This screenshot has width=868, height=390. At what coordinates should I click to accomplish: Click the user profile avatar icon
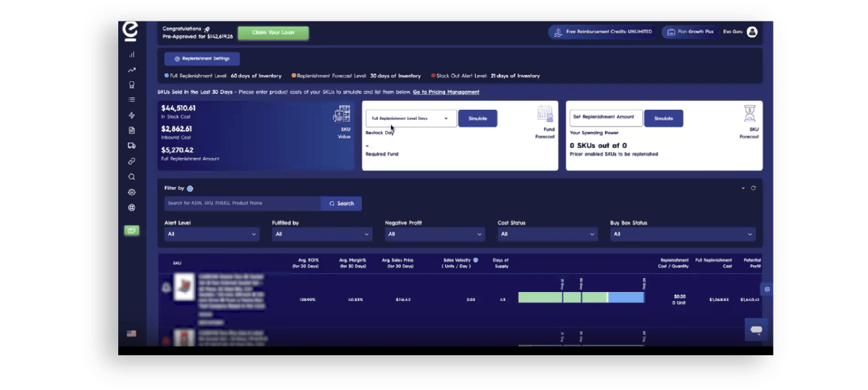tap(752, 31)
